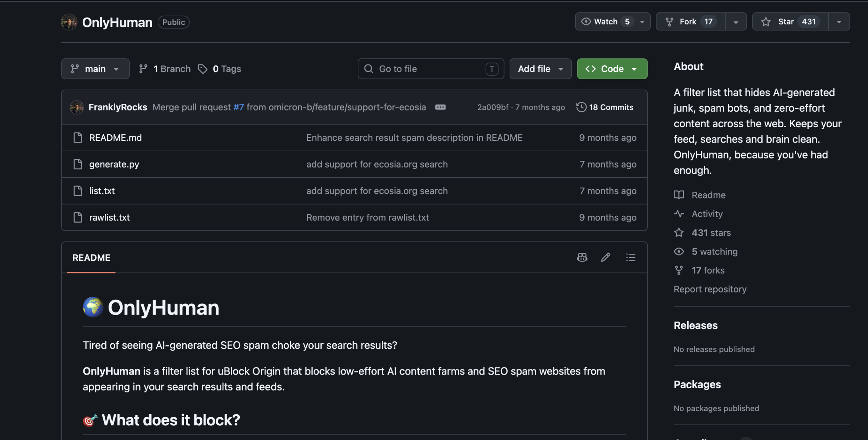Screen dimensions: 868x440
Task: Click the 'No packages published' text
Action: pos(716,408)
